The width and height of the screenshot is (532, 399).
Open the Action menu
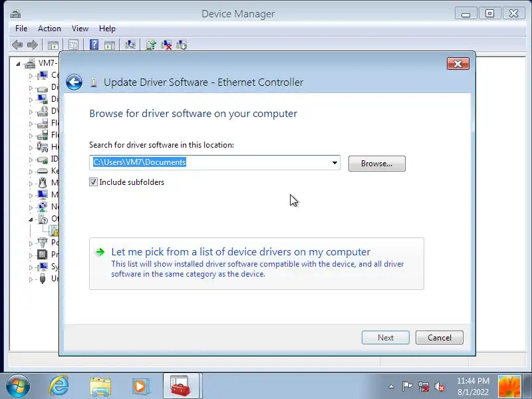coord(49,29)
